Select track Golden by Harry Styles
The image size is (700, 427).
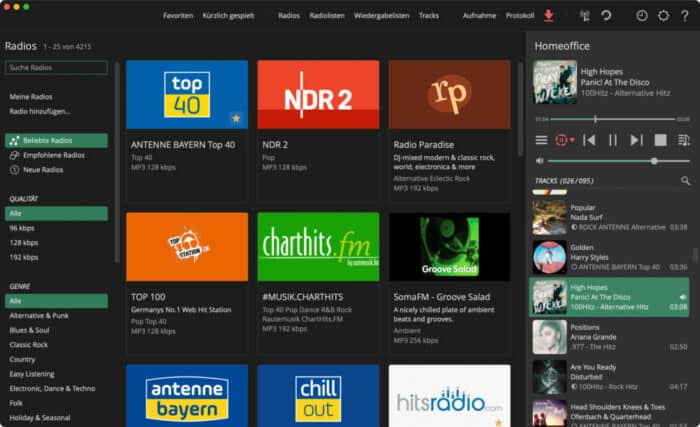(x=610, y=257)
